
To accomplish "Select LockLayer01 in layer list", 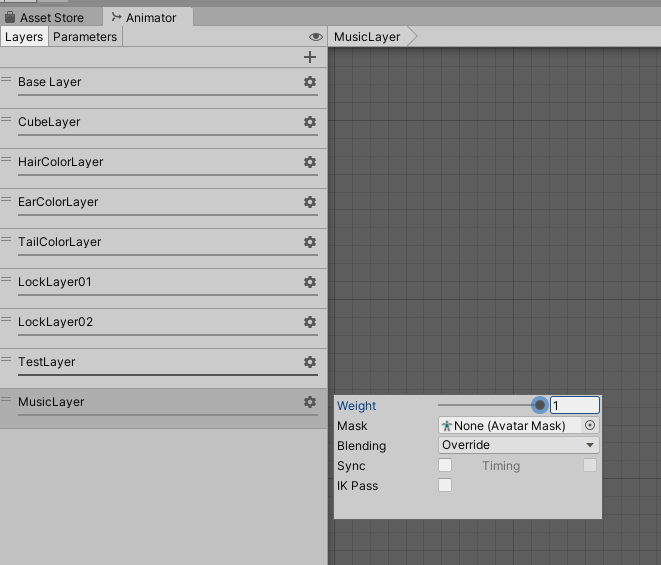I will pos(164,288).
